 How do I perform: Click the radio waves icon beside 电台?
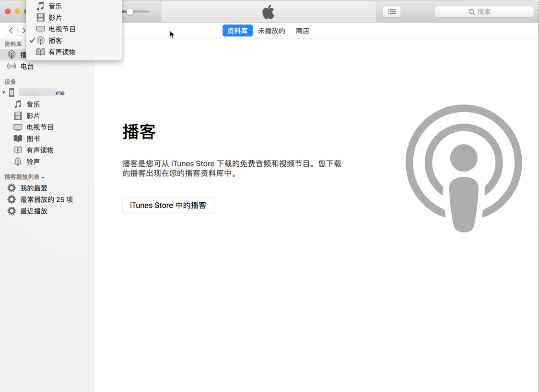point(12,66)
